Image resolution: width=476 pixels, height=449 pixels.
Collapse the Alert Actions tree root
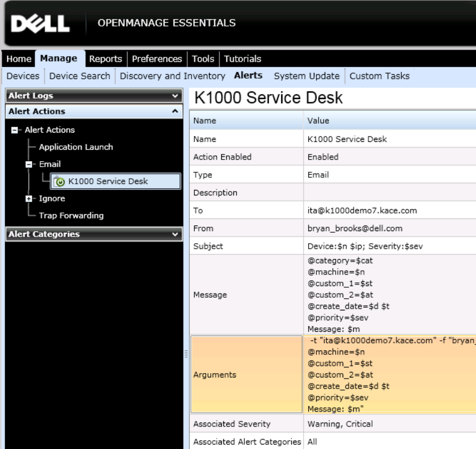click(14, 130)
